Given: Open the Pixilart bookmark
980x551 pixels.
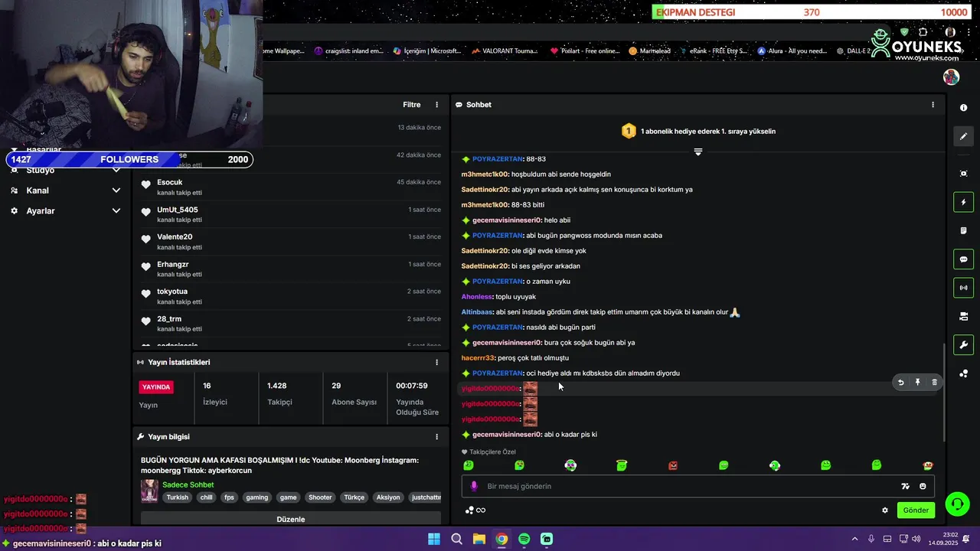Looking at the screenshot, I should point(585,51).
